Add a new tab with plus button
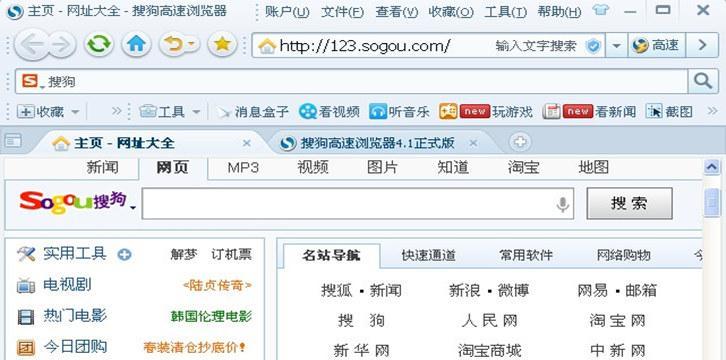This screenshot has height=360, width=726. pyautogui.click(x=520, y=143)
